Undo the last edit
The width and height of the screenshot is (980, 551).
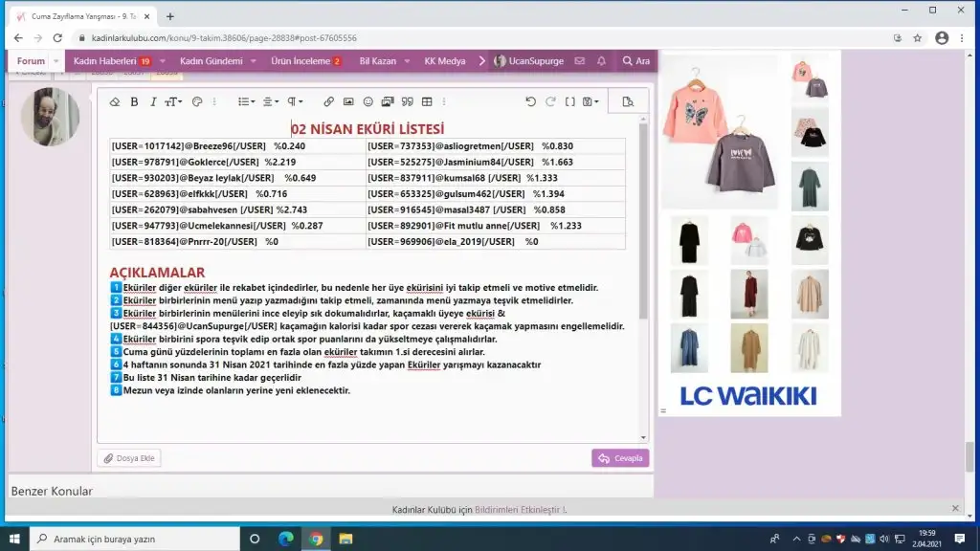tap(531, 101)
